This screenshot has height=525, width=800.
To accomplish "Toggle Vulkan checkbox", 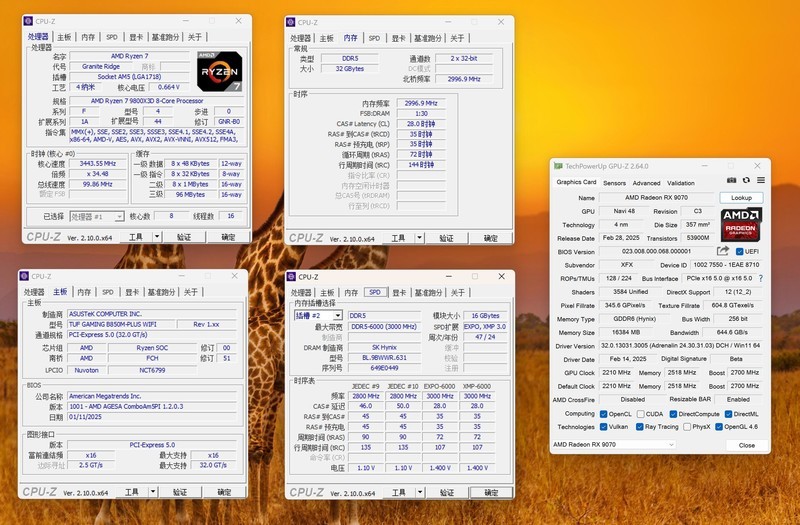I will point(604,427).
